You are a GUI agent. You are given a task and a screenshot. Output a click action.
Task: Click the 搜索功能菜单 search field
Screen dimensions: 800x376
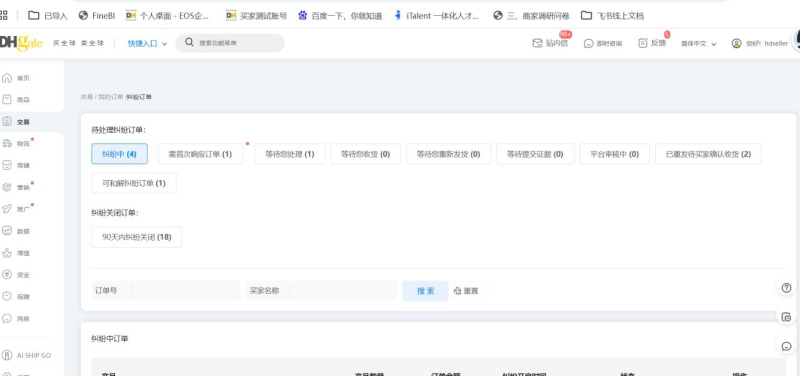pyautogui.click(x=230, y=43)
